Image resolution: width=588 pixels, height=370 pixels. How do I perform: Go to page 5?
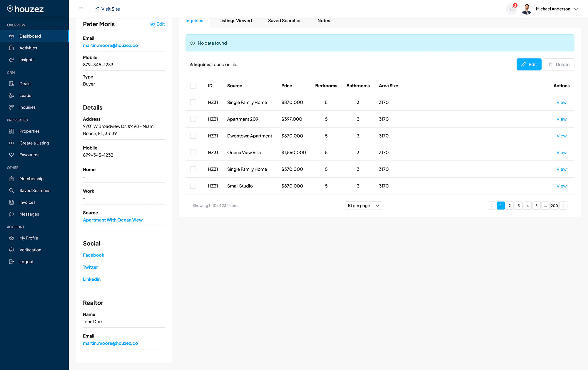coord(537,206)
